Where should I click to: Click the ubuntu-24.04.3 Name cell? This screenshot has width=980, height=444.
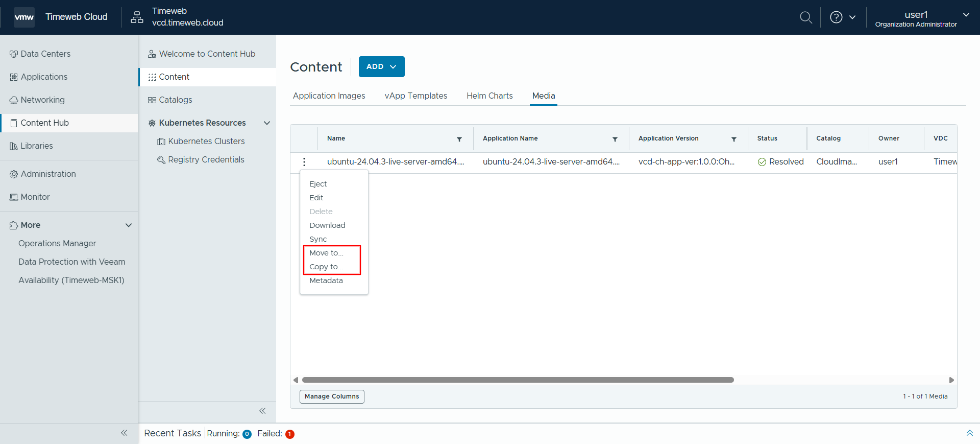396,162
